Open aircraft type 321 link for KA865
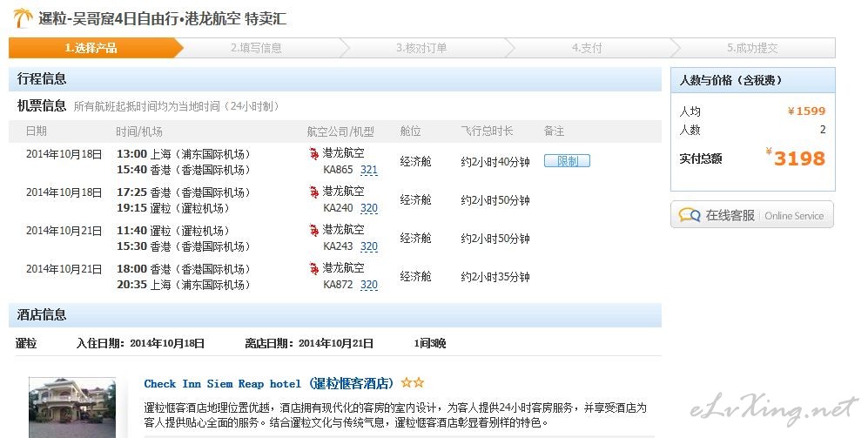The image size is (868, 438). [368, 170]
